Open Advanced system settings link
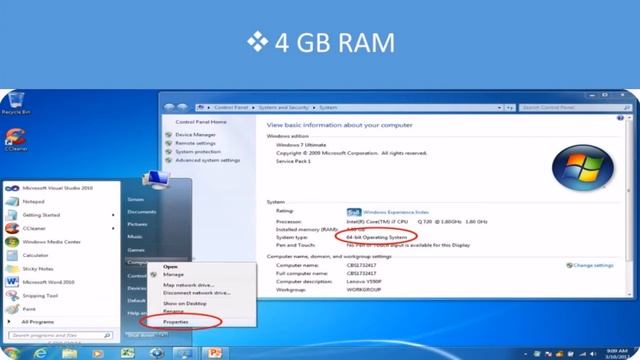This screenshot has height=360, width=640. (x=208, y=160)
